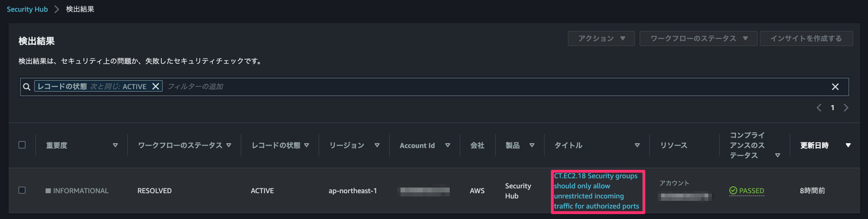
Task: Remove the レコードの状態 ACTIVE filter chip
Action: 156,86
